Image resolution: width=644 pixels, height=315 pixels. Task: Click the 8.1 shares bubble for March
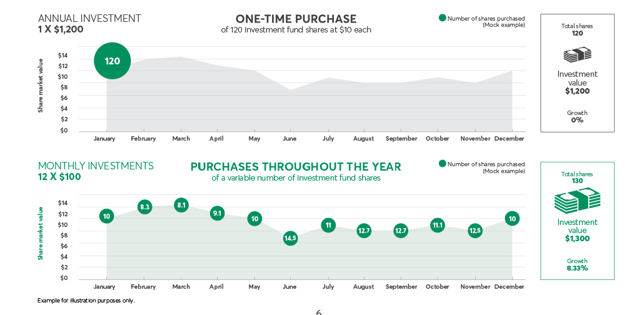(181, 204)
